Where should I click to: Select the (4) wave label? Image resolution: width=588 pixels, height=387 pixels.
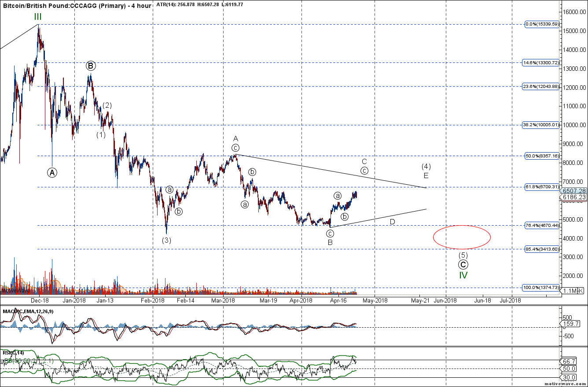426,166
